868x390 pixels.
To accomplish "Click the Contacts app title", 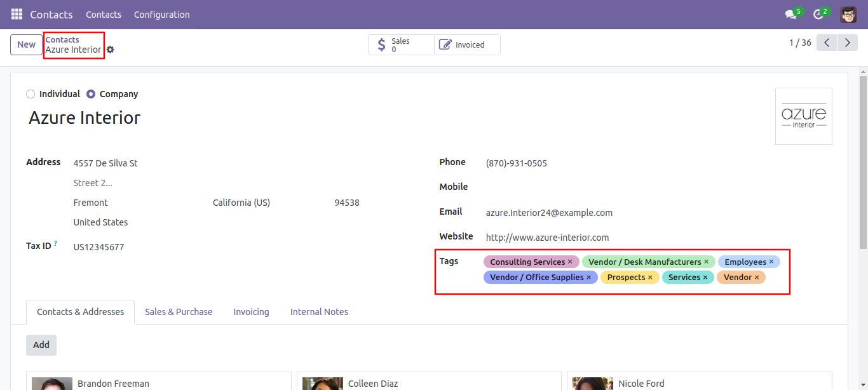I will point(51,14).
